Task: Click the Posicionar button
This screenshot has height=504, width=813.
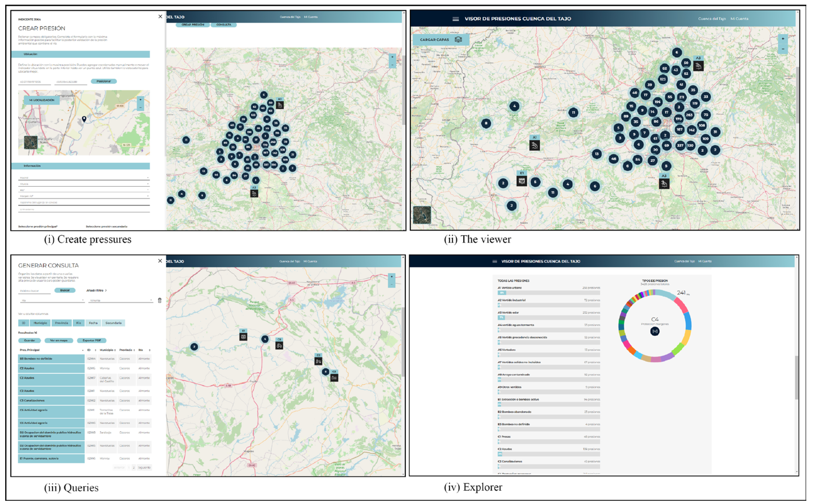Action: point(104,81)
